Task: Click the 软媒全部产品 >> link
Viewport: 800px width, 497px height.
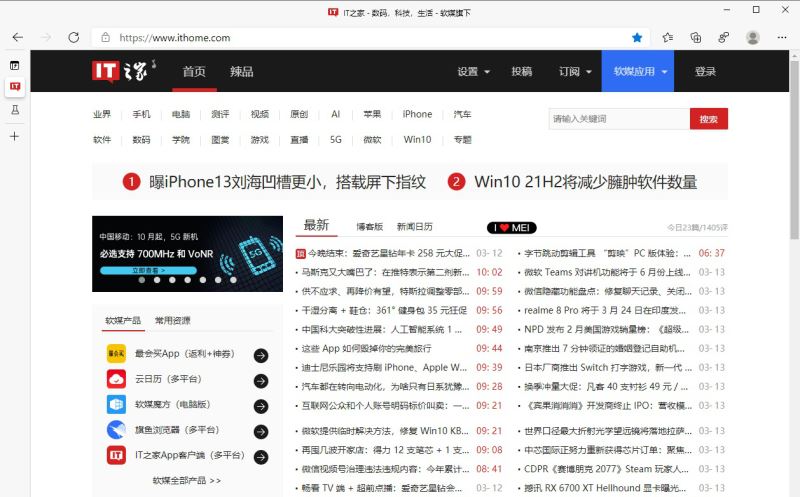Action: [x=187, y=481]
